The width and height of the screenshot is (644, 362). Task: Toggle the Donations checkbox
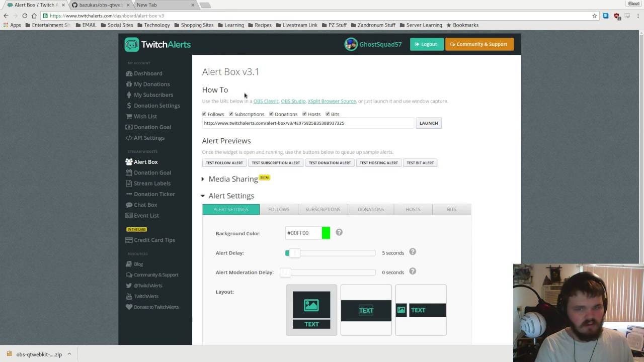[x=271, y=114]
